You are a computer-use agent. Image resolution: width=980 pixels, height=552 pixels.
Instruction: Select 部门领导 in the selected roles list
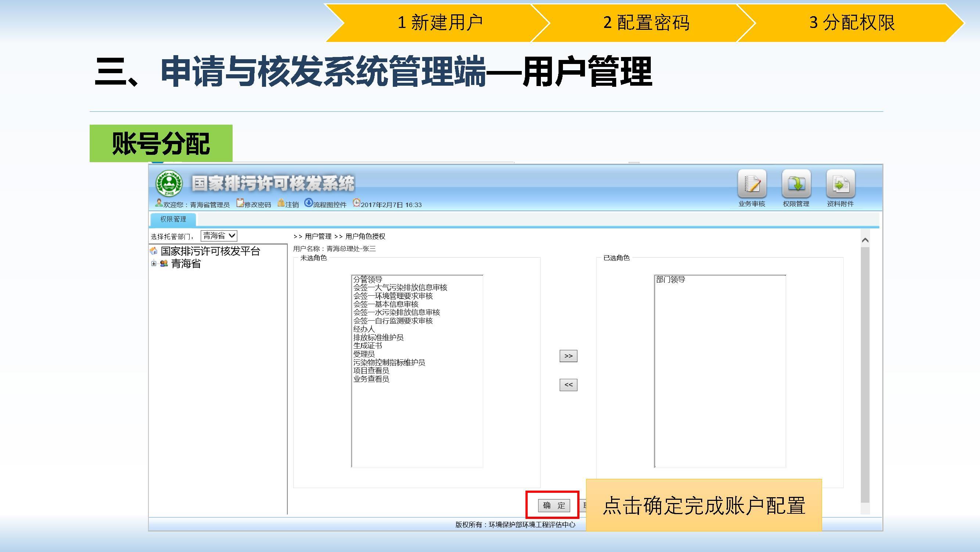(x=670, y=280)
